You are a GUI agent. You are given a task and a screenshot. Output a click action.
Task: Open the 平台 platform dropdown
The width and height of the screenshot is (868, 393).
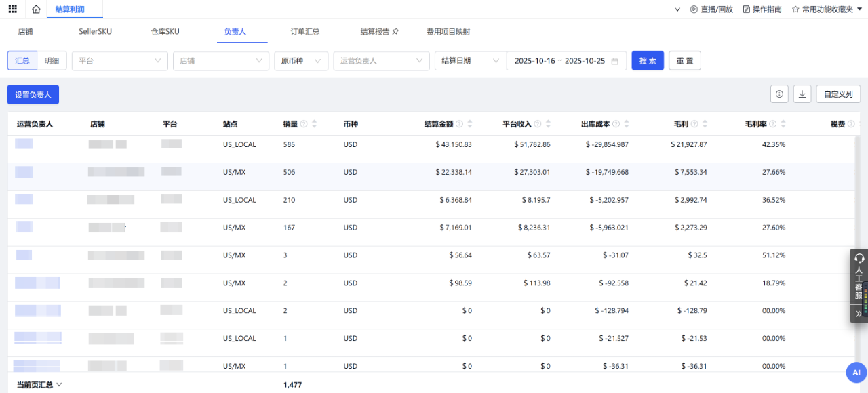[119, 60]
